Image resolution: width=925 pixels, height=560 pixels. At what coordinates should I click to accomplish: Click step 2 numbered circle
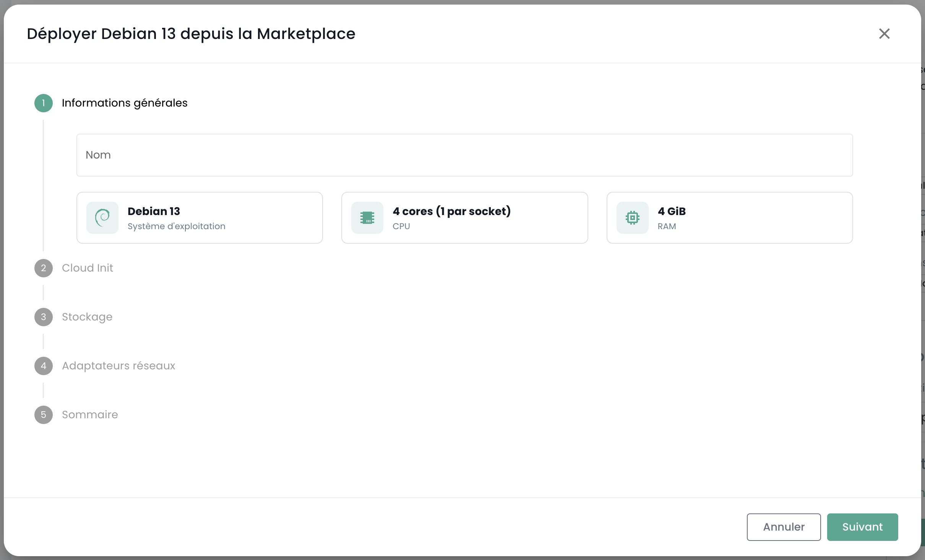(x=44, y=268)
